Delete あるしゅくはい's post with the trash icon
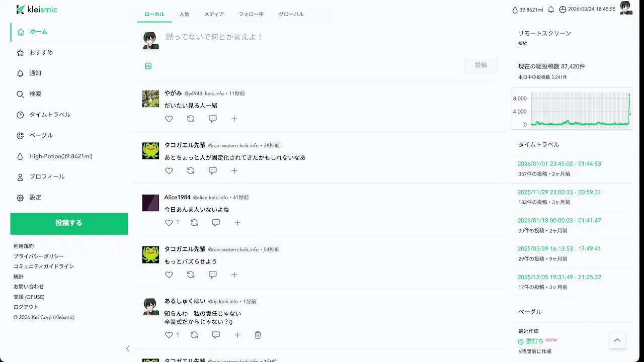Viewport: 644px width, 362px height. click(258, 335)
